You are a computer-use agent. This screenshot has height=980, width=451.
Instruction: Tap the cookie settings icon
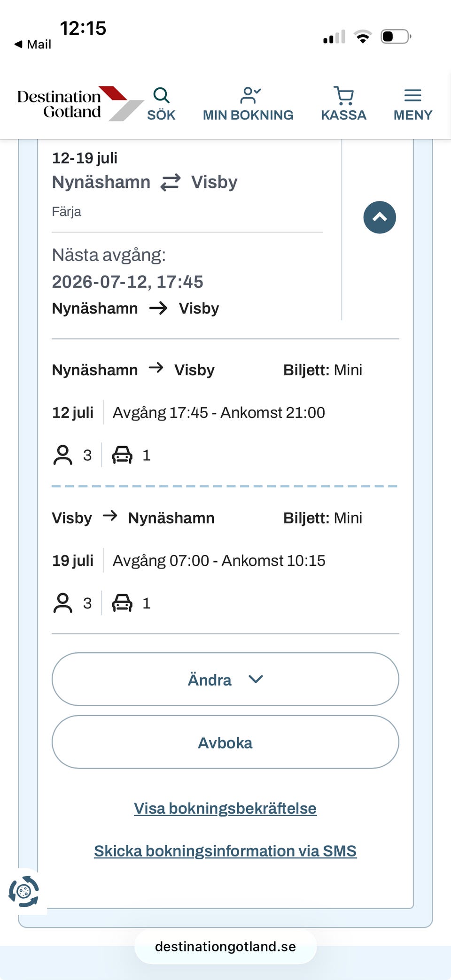click(24, 891)
